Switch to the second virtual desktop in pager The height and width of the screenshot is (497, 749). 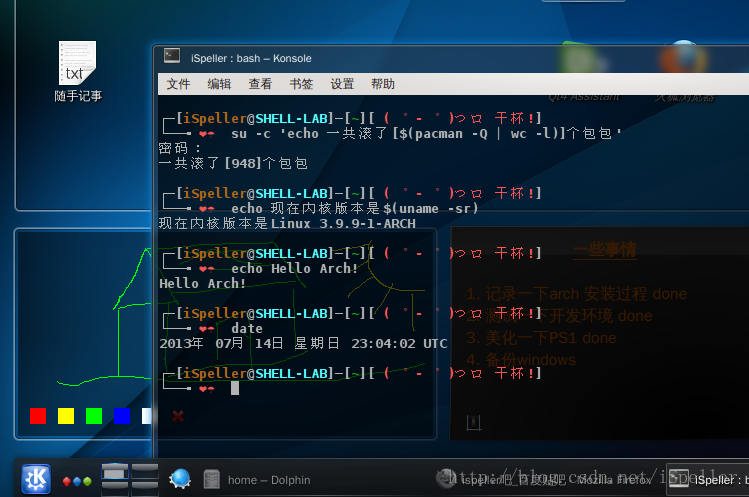coord(145,471)
